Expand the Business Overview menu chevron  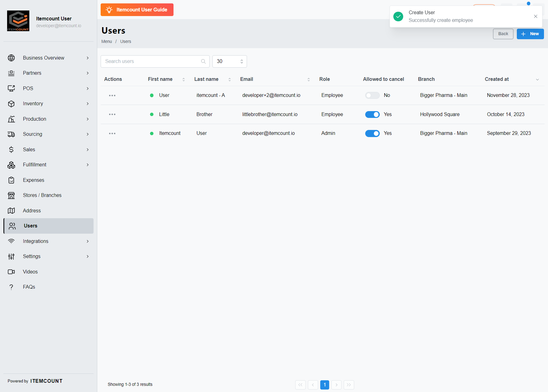pyautogui.click(x=88, y=58)
